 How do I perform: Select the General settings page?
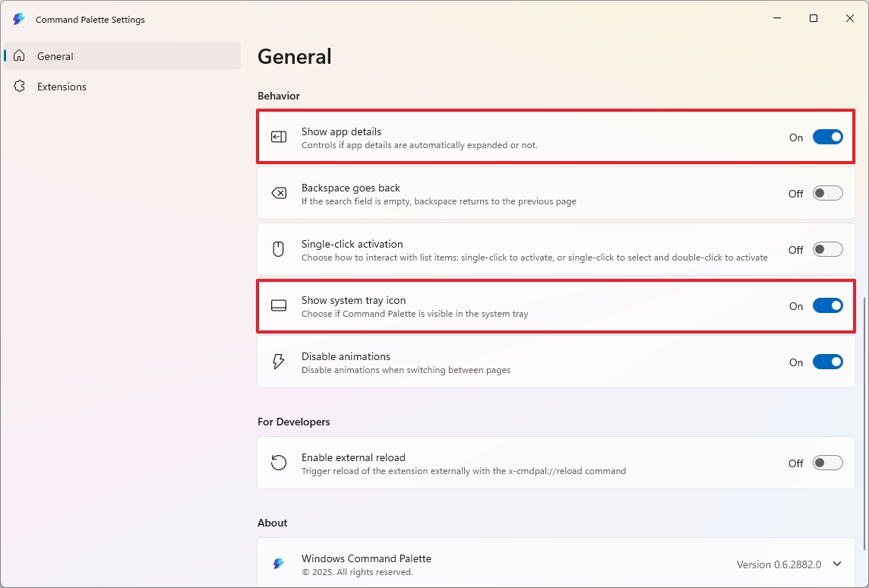tap(55, 55)
